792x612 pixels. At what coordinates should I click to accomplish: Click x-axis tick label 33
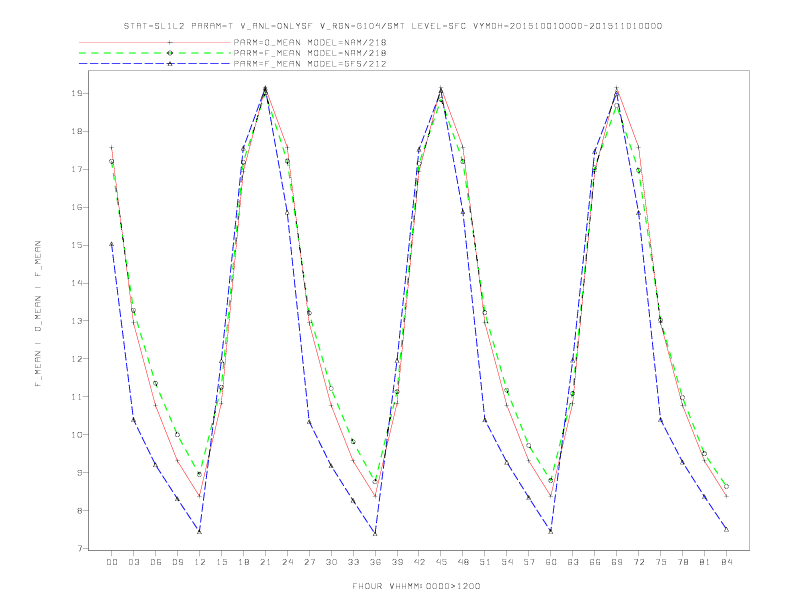353,562
